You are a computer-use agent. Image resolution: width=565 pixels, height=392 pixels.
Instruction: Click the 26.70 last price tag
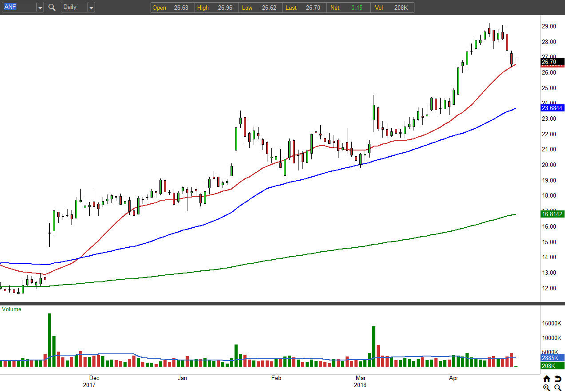tap(552, 62)
